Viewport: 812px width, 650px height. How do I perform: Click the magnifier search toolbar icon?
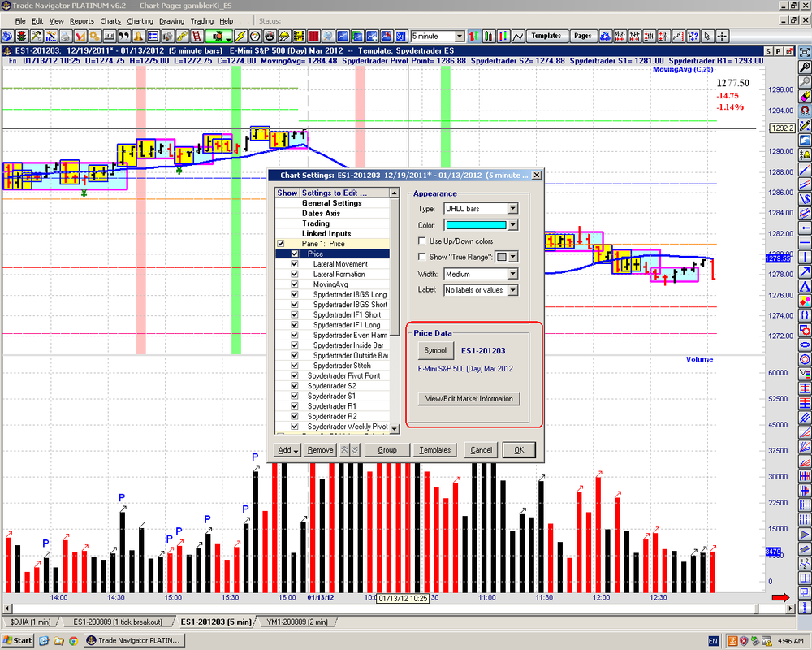[328, 37]
